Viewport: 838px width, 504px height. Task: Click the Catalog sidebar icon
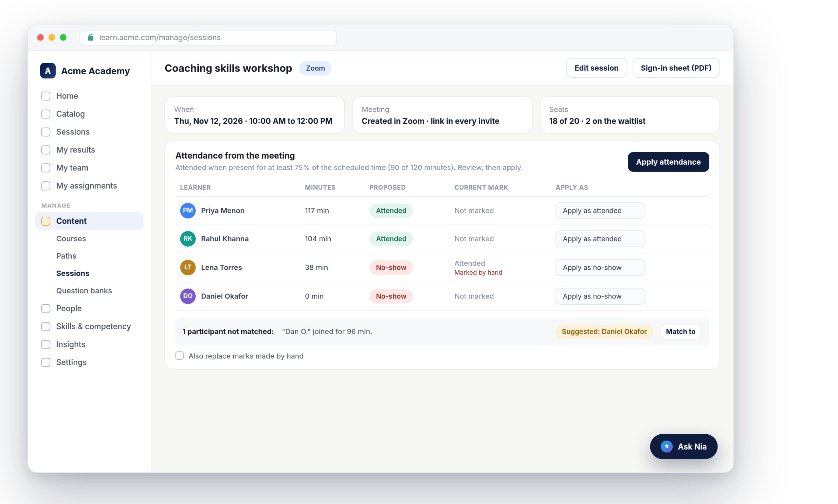click(46, 114)
